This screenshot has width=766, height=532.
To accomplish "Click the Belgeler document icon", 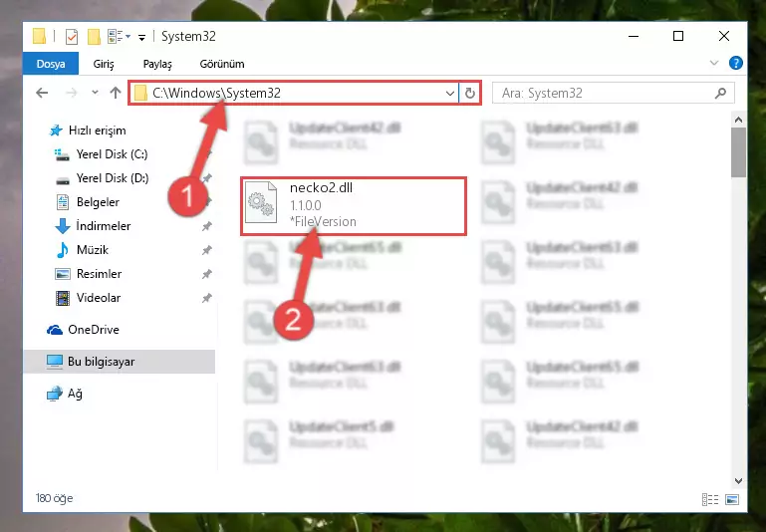I will 63,202.
